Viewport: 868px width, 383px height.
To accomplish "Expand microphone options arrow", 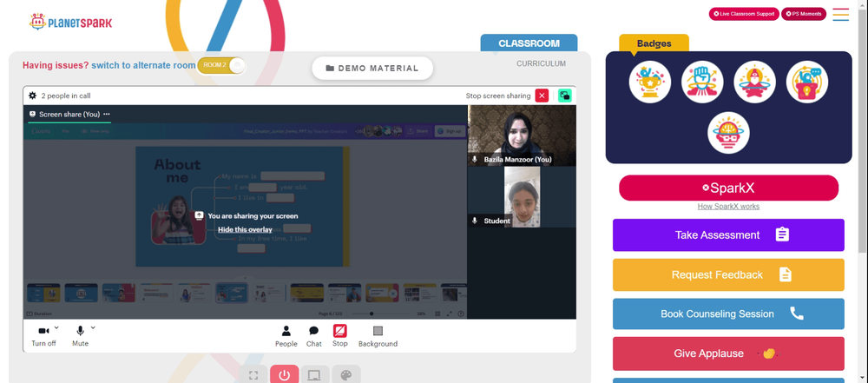I will pyautogui.click(x=93, y=327).
